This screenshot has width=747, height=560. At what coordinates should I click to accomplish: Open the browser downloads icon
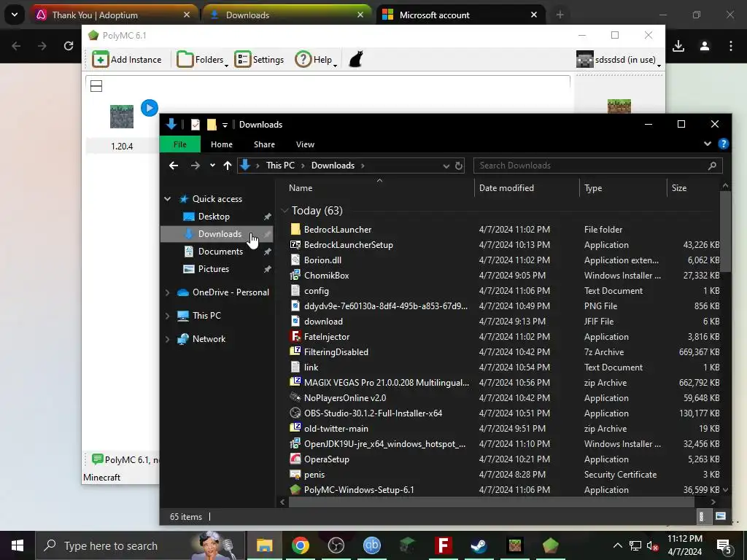[678, 46]
